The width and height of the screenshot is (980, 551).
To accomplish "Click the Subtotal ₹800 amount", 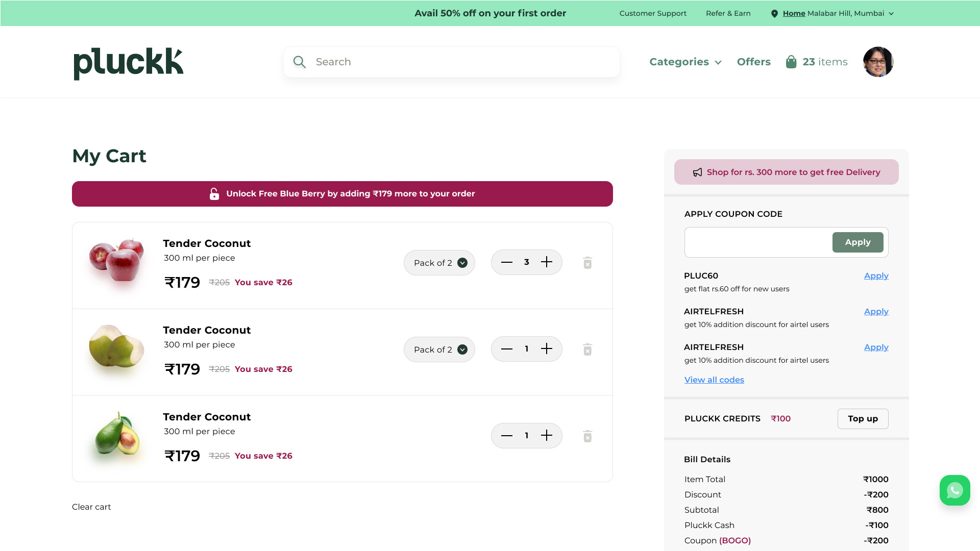I will (877, 510).
